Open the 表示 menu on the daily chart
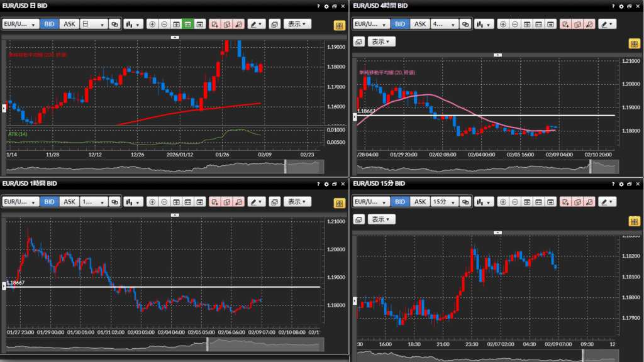Image resolution: width=644 pixels, height=362 pixels. tap(297, 25)
